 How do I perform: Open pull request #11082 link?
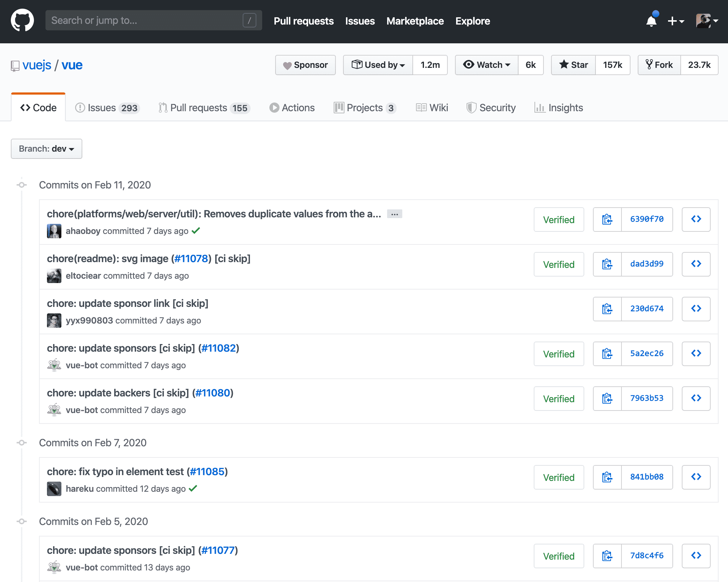pyautogui.click(x=218, y=348)
